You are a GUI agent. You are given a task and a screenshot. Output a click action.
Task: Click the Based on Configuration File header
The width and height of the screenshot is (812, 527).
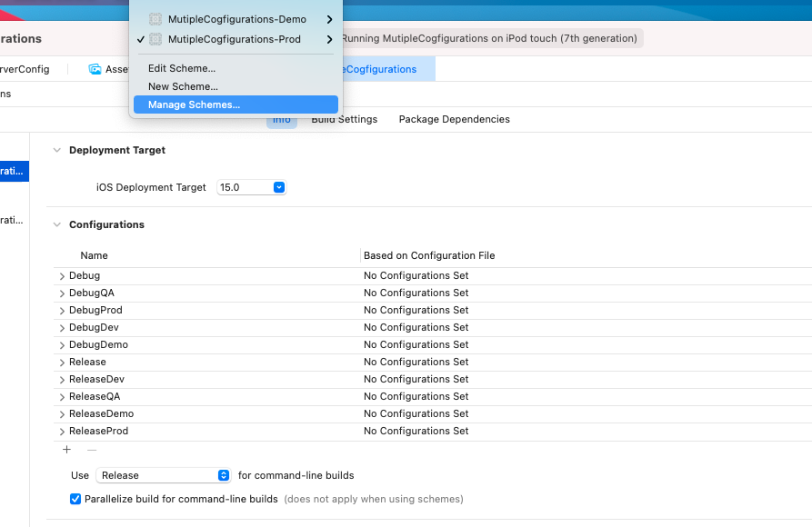(429, 255)
